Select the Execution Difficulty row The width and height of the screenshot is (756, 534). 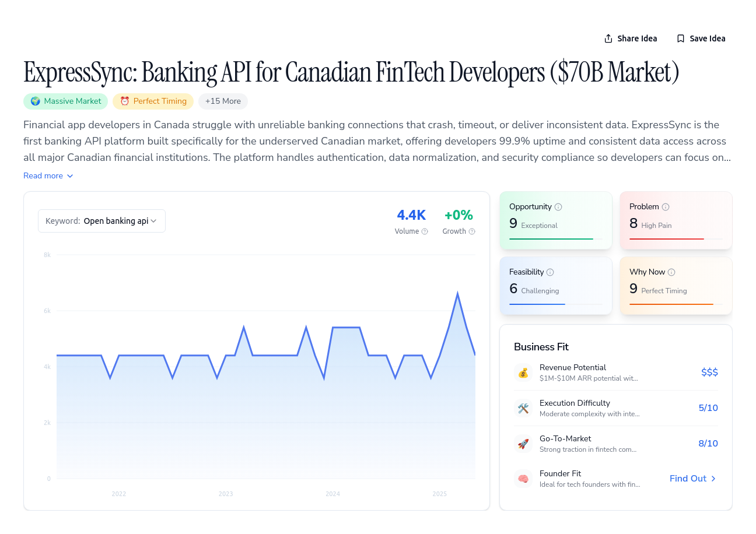(616, 408)
